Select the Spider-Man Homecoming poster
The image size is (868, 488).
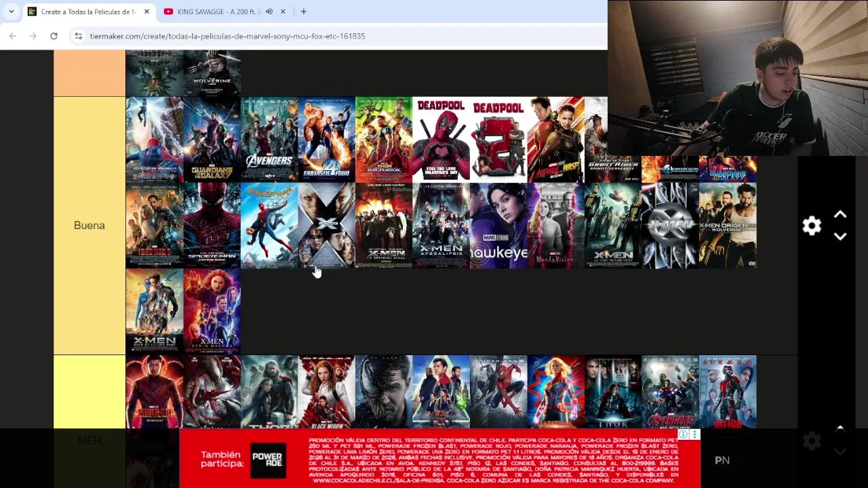click(269, 226)
